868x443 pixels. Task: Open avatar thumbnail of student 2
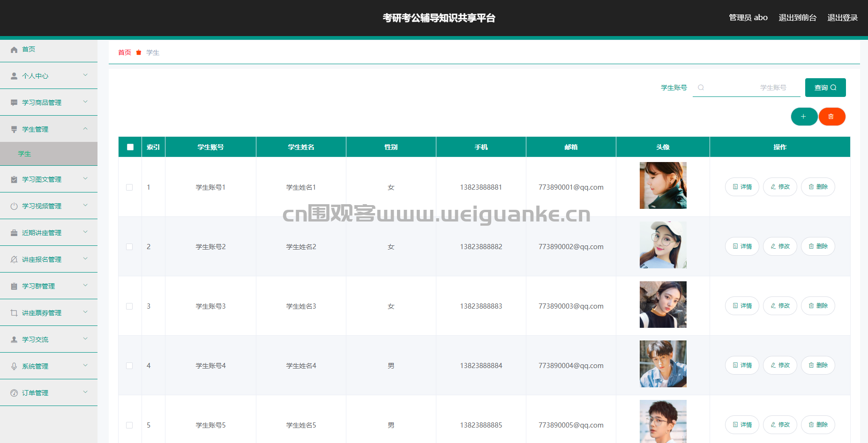[663, 245]
